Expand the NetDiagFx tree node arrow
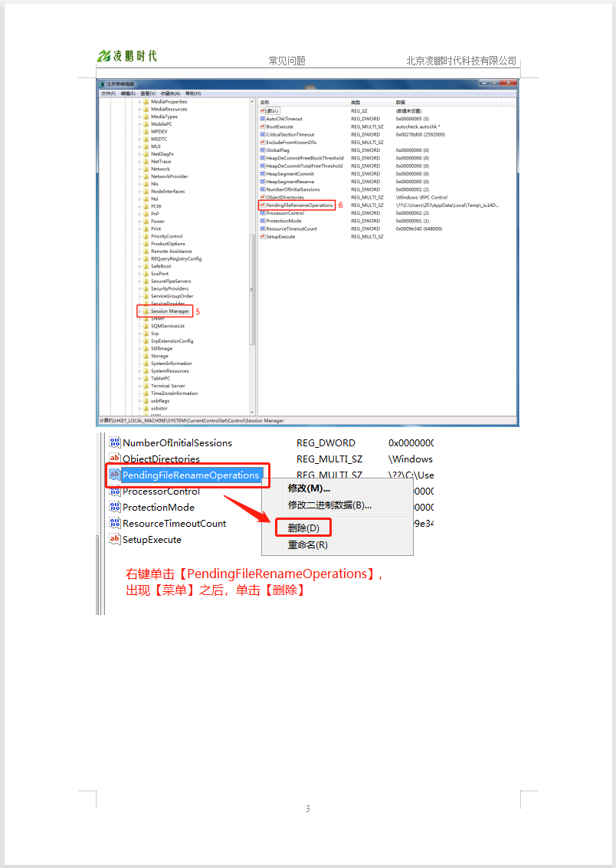This screenshot has height=868, width=616. point(139,154)
